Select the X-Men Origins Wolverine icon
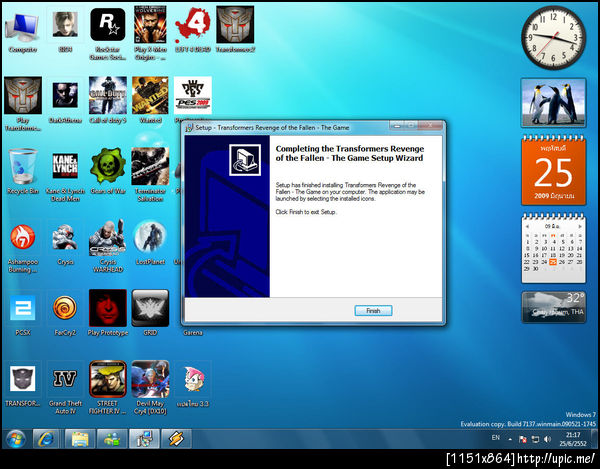The width and height of the screenshot is (600, 469). tap(150, 34)
